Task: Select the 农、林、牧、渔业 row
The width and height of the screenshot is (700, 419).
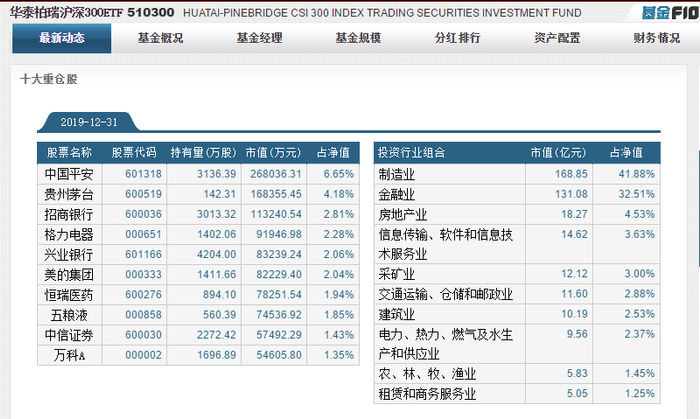Action: 517,373
